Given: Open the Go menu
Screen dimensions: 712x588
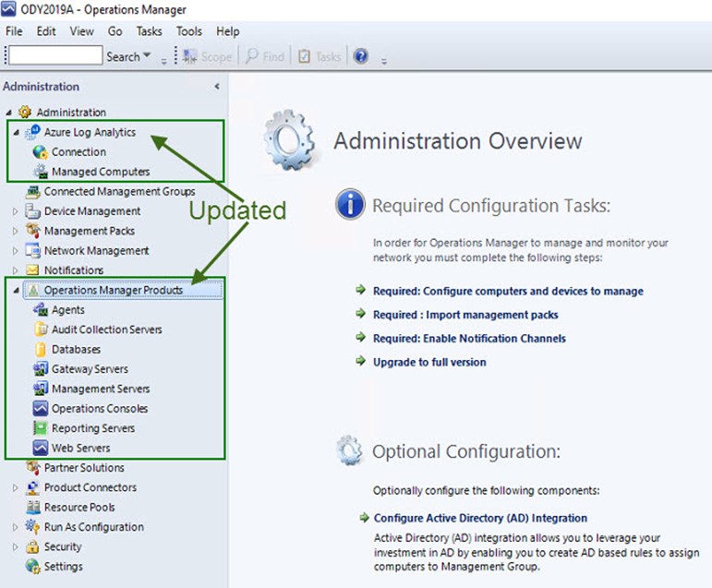Looking at the screenshot, I should pyautogui.click(x=115, y=31).
